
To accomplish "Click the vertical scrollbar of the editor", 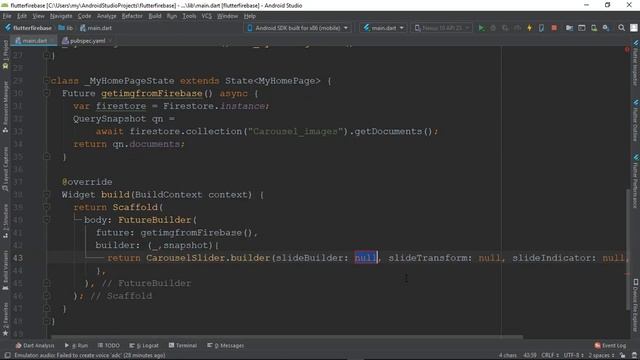I will [x=628, y=249].
